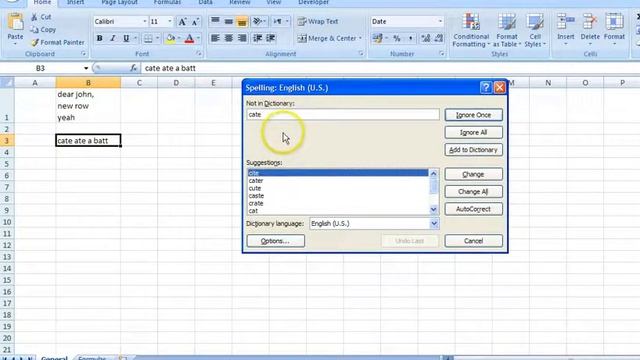
Task: Switch to the Formulas ribbon tab
Action: pos(167,2)
